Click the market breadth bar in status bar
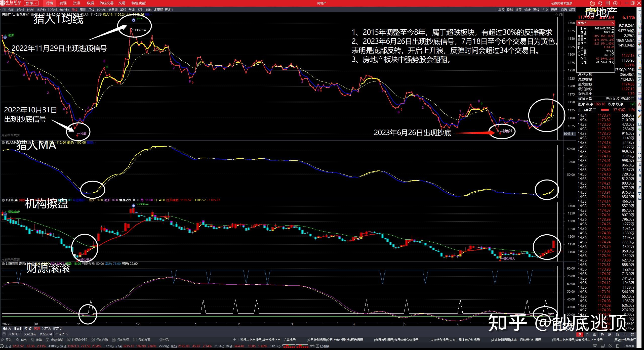 [x=296, y=346]
